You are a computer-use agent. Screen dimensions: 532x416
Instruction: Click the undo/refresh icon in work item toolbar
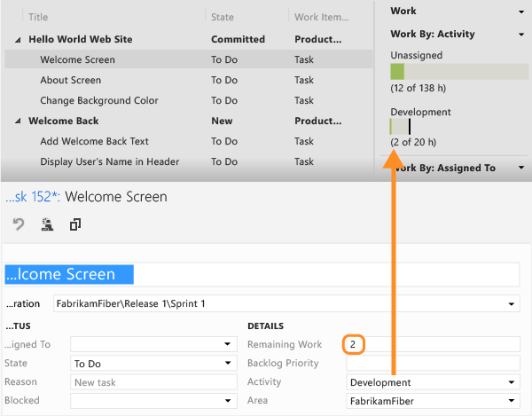coord(18,225)
